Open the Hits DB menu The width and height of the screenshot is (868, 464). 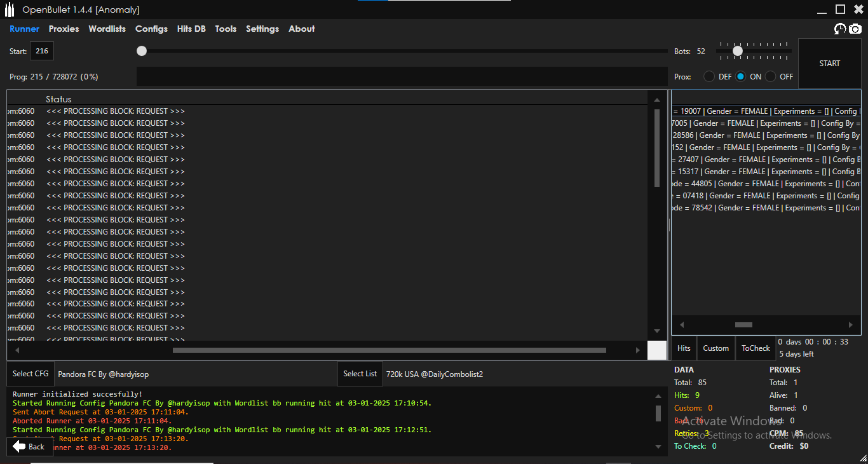(x=191, y=29)
